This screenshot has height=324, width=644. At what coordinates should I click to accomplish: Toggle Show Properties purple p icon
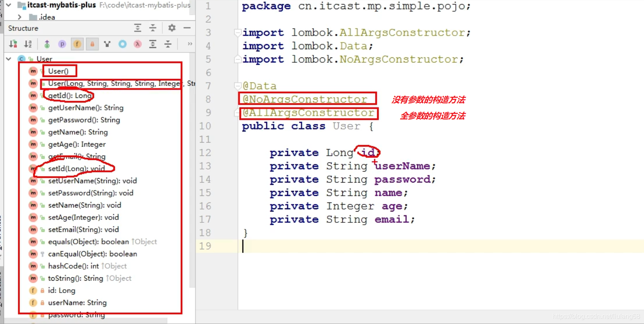tap(62, 44)
